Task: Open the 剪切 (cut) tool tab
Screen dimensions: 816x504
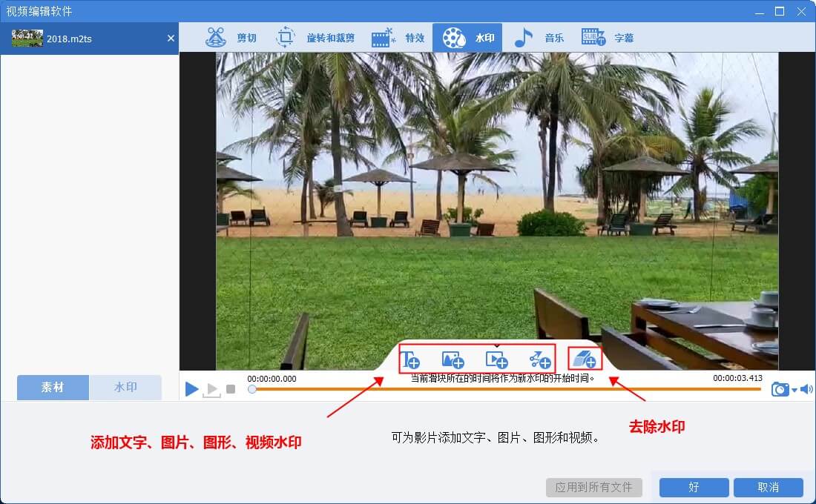Action: coord(231,38)
